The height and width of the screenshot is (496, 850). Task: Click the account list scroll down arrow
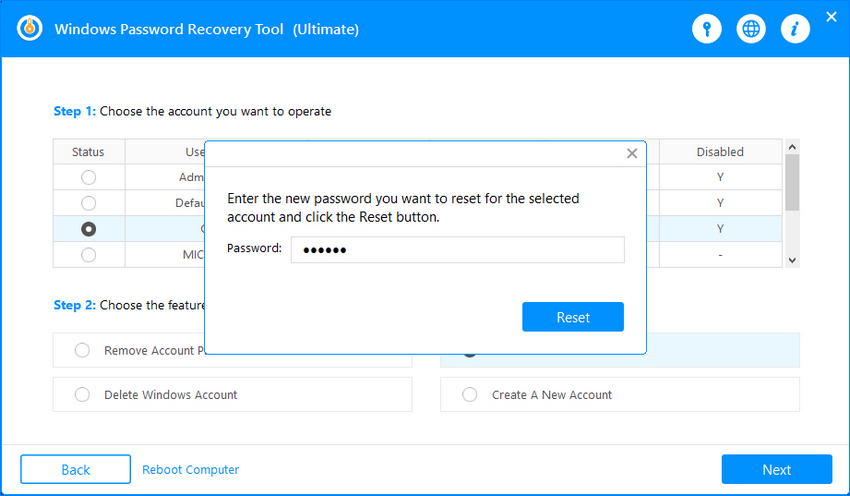pos(792,260)
